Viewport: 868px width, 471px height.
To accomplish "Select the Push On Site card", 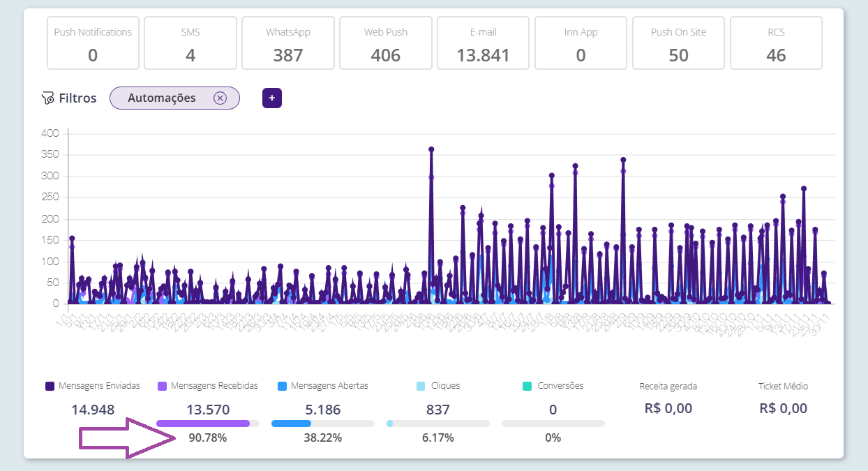I will [x=679, y=43].
